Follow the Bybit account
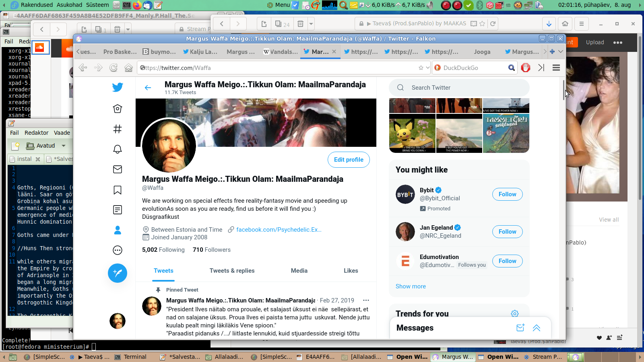 click(507, 194)
